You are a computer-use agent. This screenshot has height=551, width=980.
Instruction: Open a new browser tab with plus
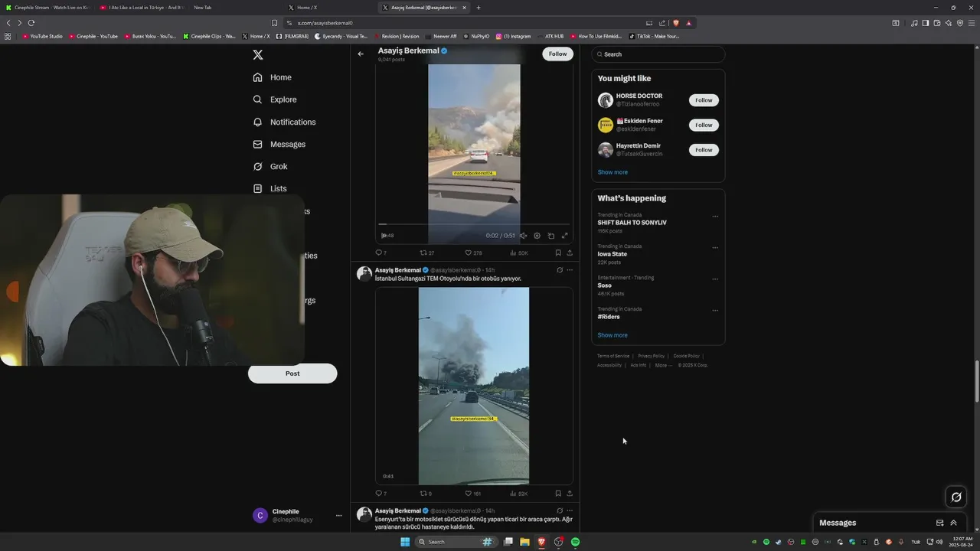coord(479,8)
